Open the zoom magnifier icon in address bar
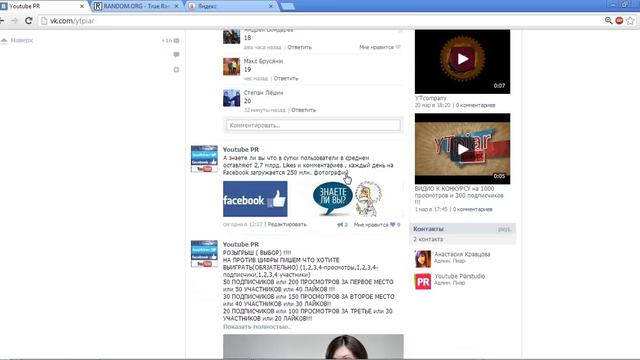The image size is (640, 360). [x=609, y=20]
